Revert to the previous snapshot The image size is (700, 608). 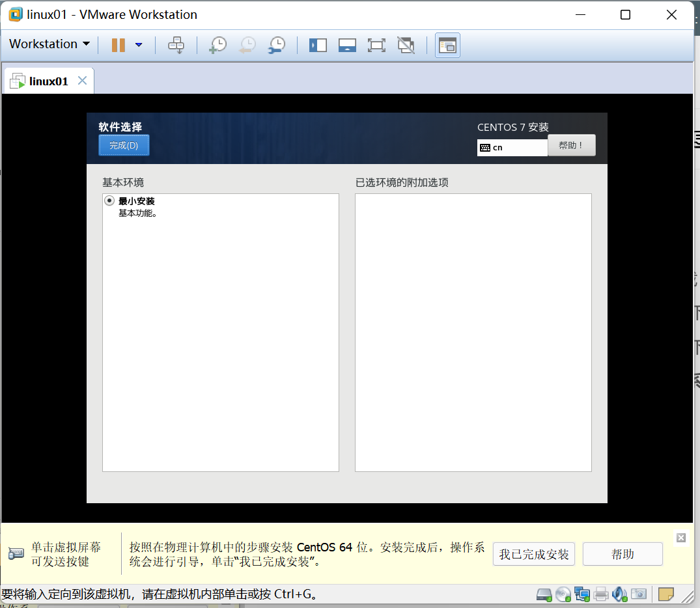(x=247, y=45)
